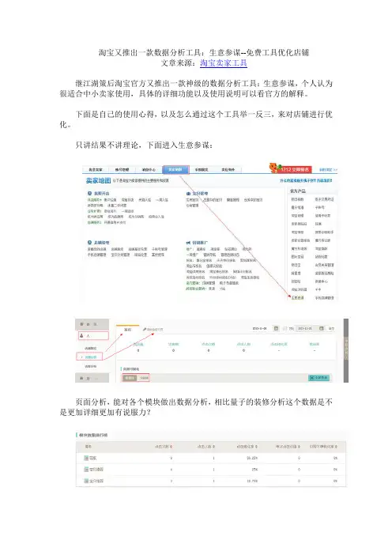392x555 pixels.
Task: Open the pencil-icon tab beside 首页
Action: coord(153,329)
